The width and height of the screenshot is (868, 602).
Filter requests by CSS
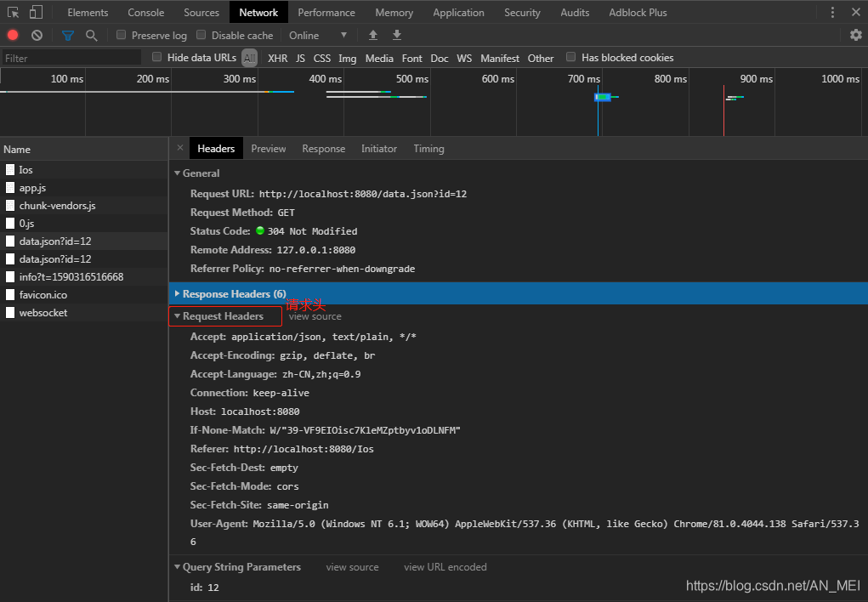pyautogui.click(x=321, y=58)
